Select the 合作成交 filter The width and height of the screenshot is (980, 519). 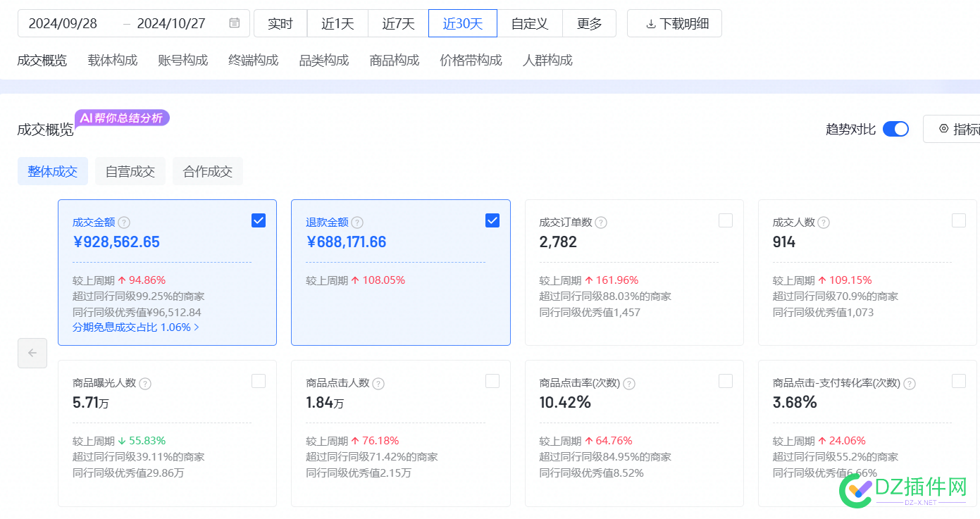pyautogui.click(x=208, y=171)
